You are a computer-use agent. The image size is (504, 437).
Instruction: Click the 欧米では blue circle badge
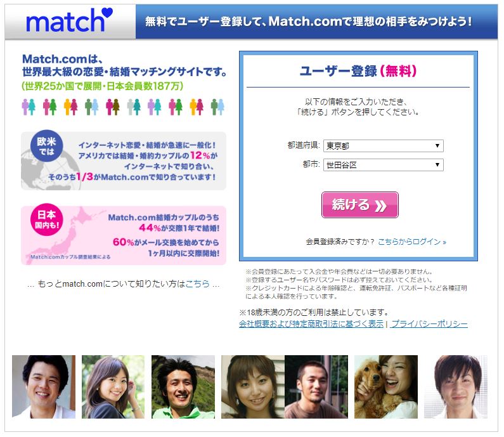[x=47, y=146]
